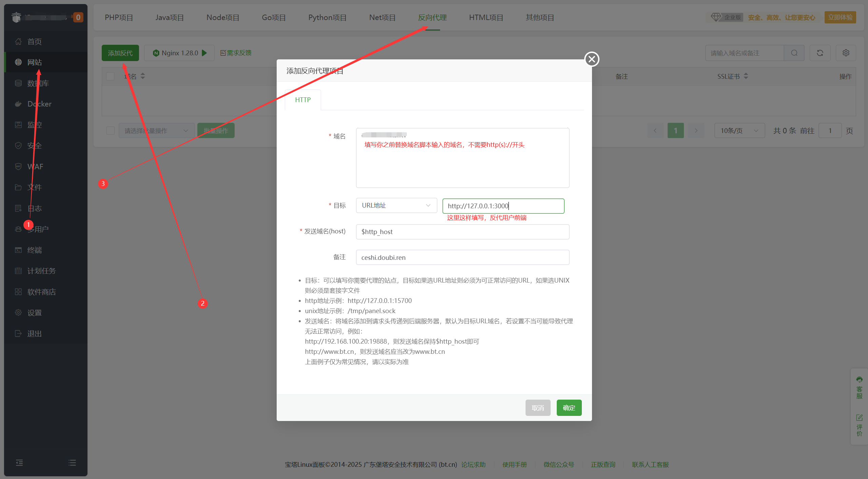The height and width of the screenshot is (479, 868).
Task: Switch to the Python项目 tab
Action: click(327, 17)
